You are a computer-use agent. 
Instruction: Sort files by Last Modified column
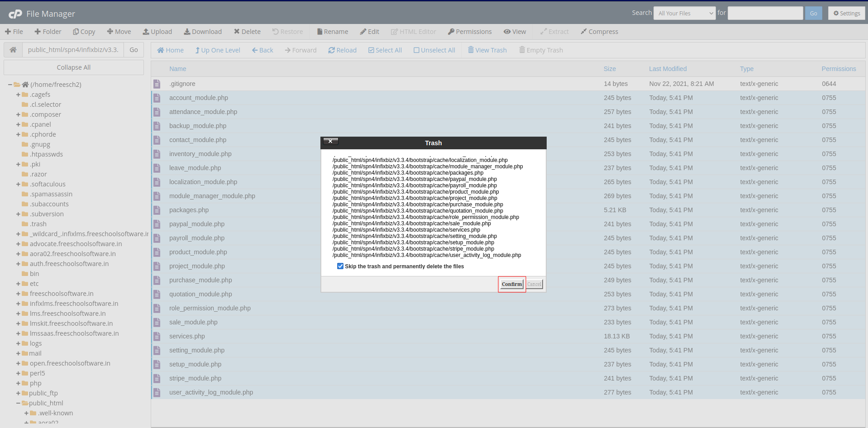tap(668, 69)
